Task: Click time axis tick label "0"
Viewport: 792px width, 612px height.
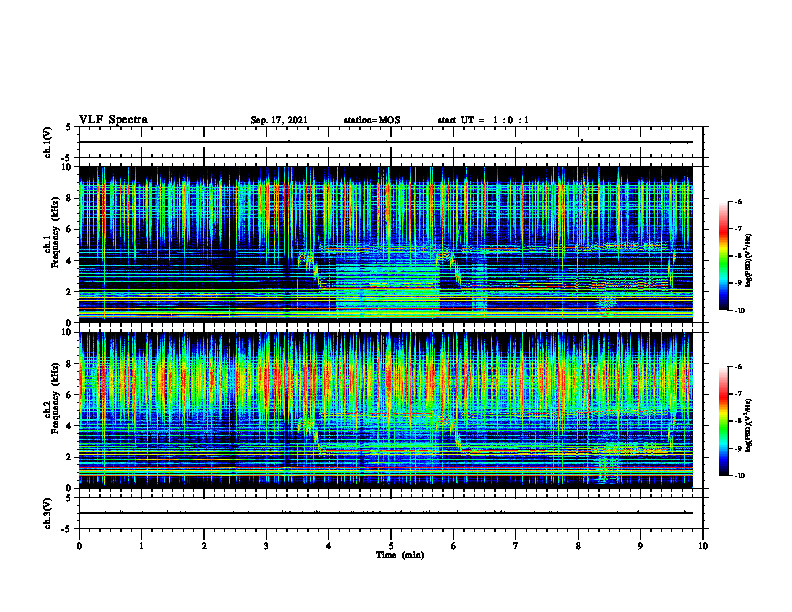Action: 79,546
